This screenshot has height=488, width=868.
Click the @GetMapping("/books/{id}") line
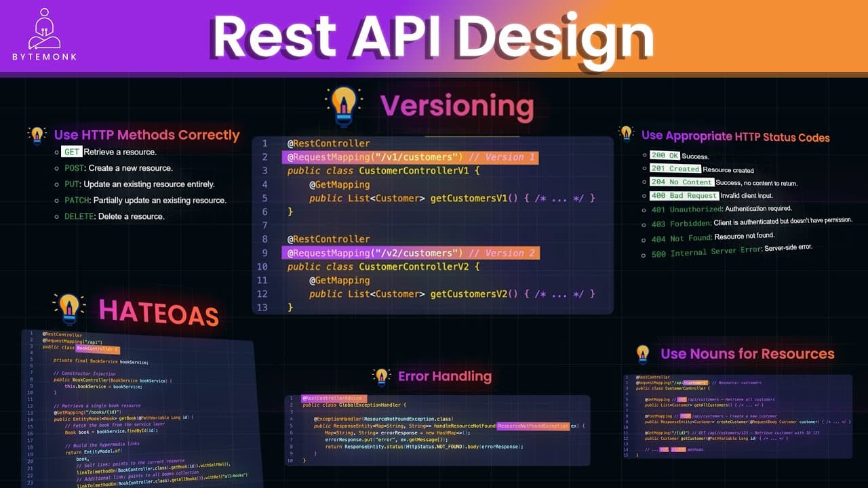click(87, 411)
